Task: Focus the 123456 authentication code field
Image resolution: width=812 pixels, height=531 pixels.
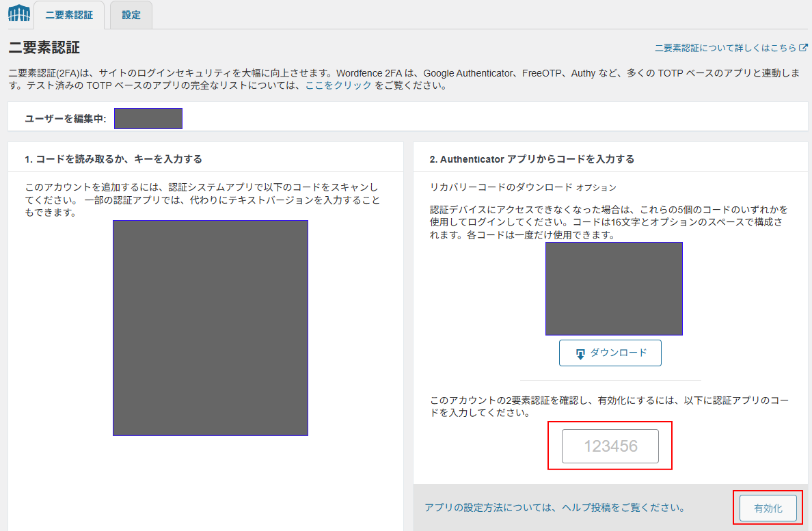Action: [610, 446]
